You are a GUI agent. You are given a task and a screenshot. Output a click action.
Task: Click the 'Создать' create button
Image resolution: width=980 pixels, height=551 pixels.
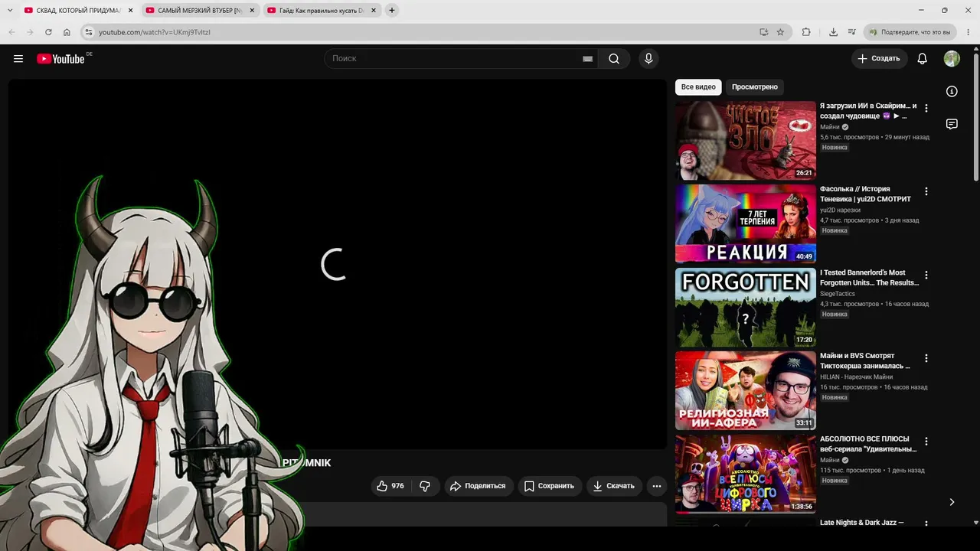click(x=879, y=59)
